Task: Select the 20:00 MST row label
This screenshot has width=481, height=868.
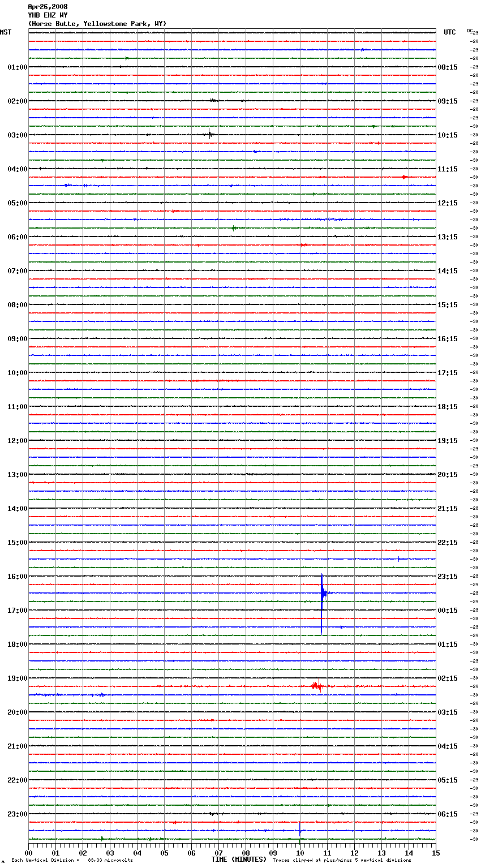Action: (x=18, y=712)
